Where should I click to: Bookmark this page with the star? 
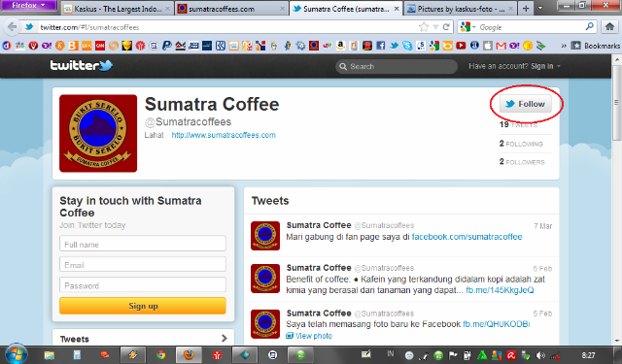[424, 27]
